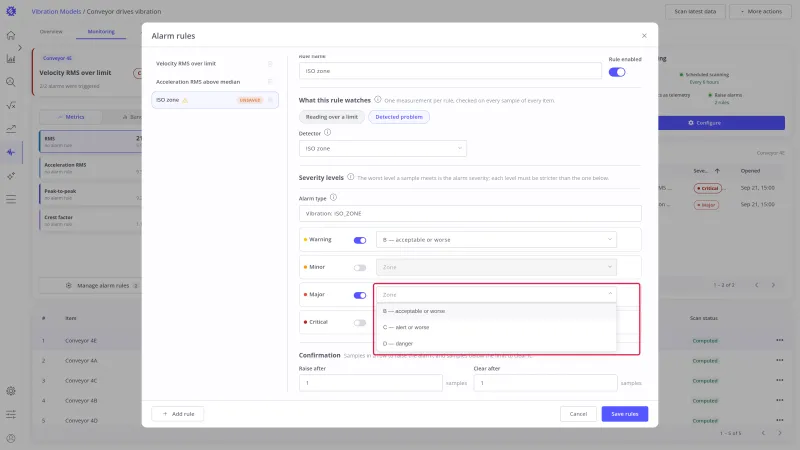
Task: Click the Alarm type field
Action: click(x=470, y=213)
